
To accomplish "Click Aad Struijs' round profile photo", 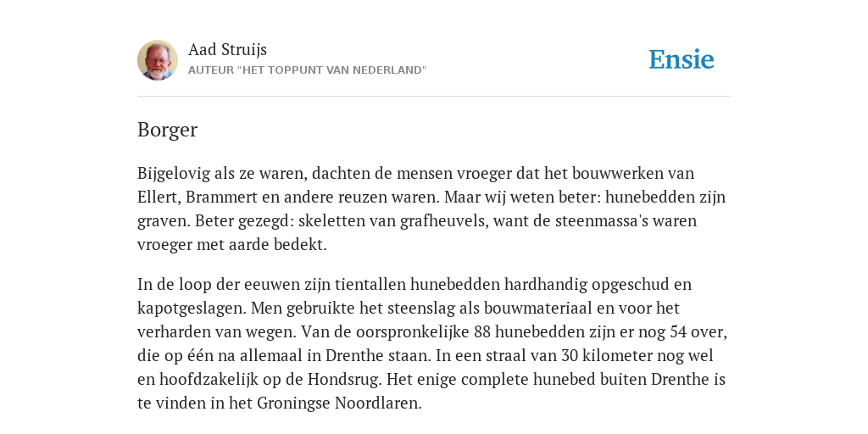I will [158, 60].
